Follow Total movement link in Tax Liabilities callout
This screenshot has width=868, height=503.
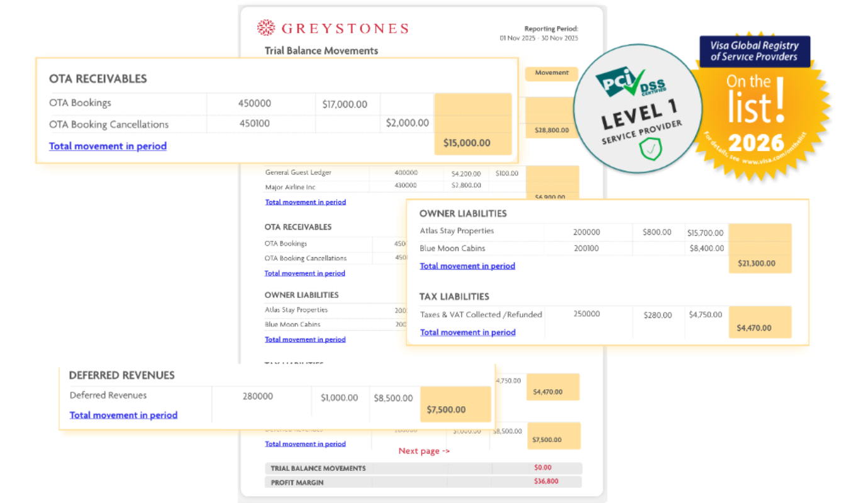point(467,332)
